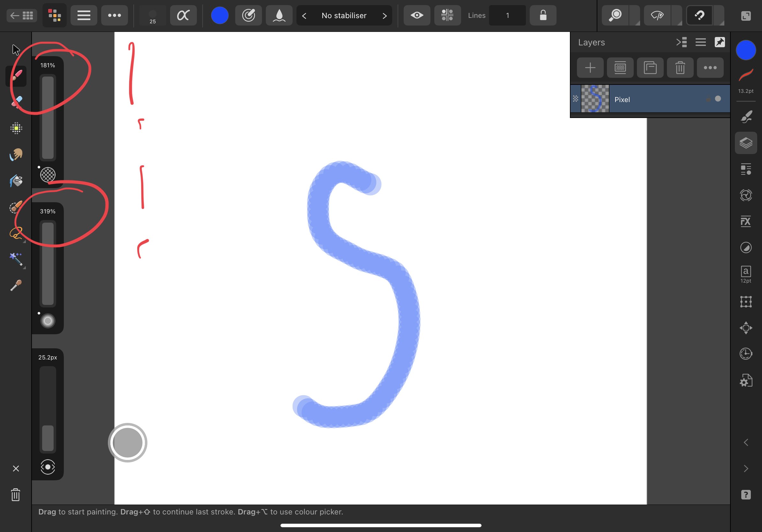Open the History studio clock icon
Image resolution: width=762 pixels, height=532 pixels.
click(746, 354)
